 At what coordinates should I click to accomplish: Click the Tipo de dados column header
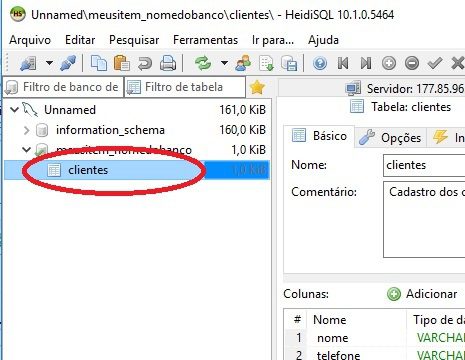point(436,320)
